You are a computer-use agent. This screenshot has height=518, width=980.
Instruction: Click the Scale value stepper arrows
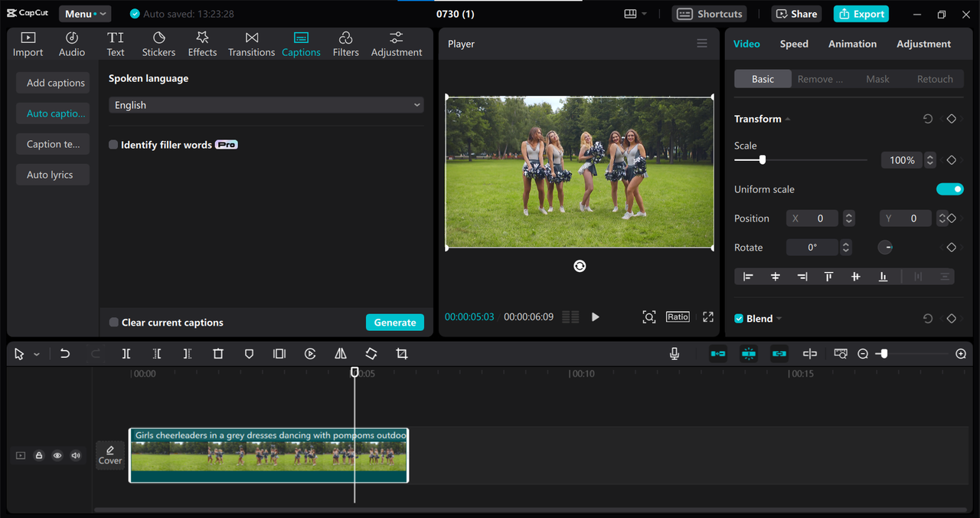tap(930, 160)
